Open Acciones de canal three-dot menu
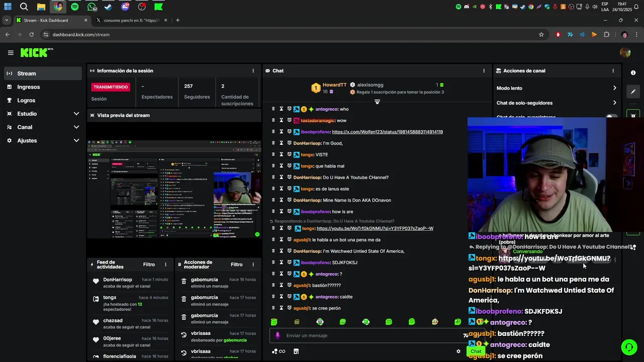Screen dimensions: 644x362 pos(613,71)
